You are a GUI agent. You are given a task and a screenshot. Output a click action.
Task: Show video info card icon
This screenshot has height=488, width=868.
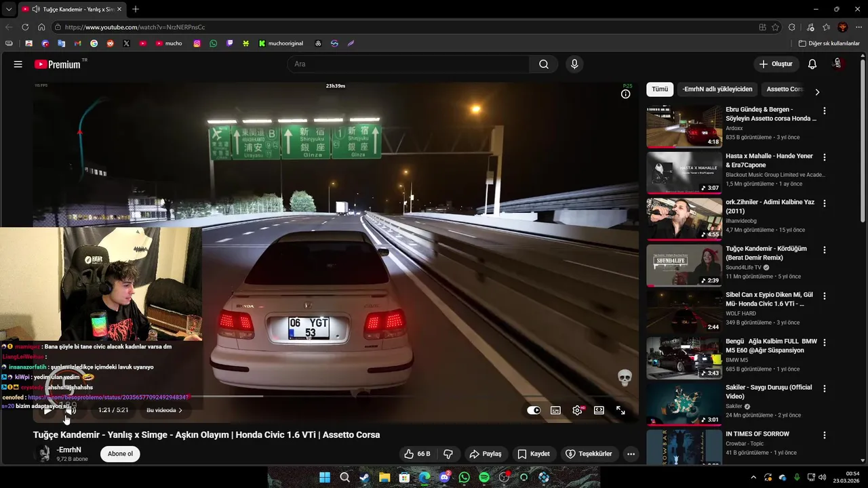625,94
